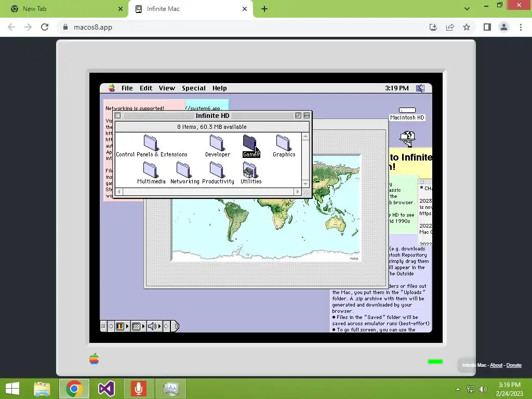Select the Games folder icon

point(250,142)
